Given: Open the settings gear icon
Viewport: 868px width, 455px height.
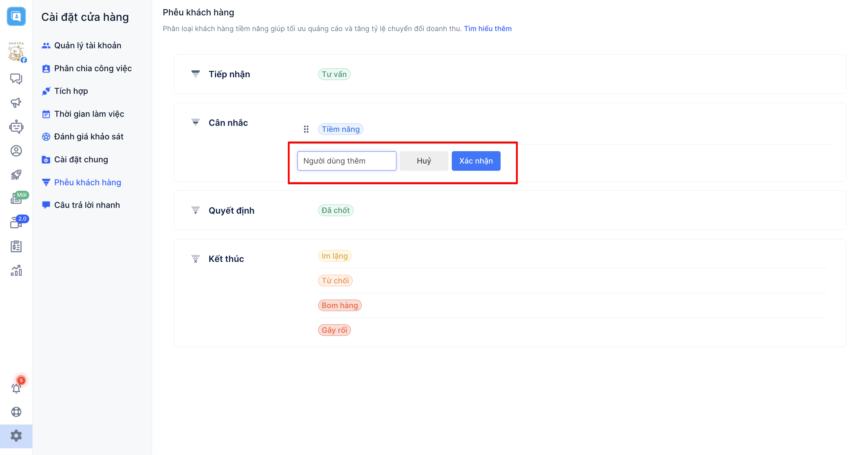Looking at the screenshot, I should point(16,436).
